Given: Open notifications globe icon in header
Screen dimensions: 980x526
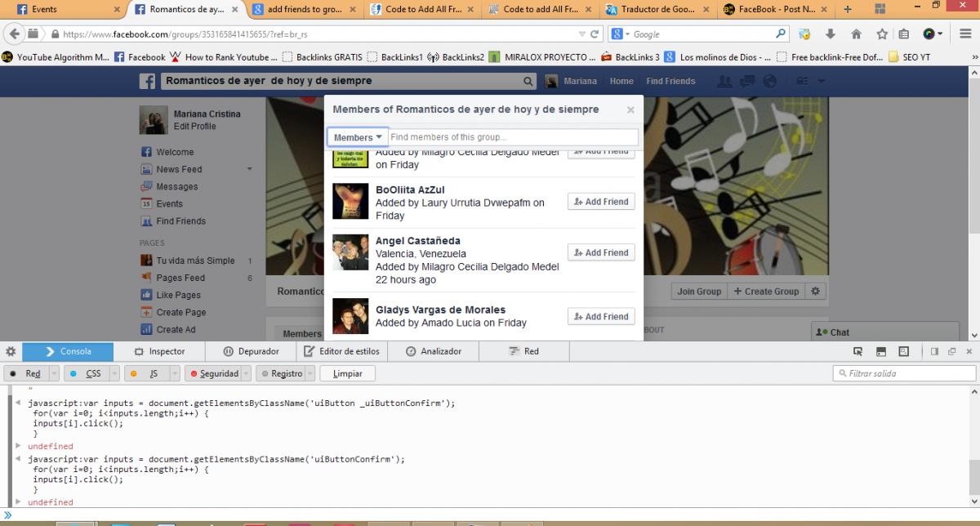Looking at the screenshot, I should [x=769, y=81].
